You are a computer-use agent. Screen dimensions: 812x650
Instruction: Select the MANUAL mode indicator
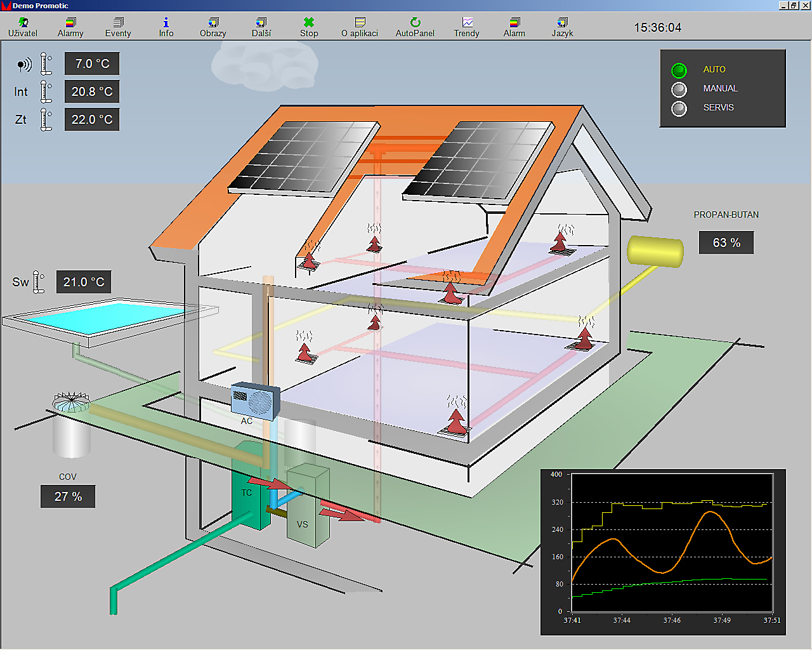pyautogui.click(x=679, y=90)
